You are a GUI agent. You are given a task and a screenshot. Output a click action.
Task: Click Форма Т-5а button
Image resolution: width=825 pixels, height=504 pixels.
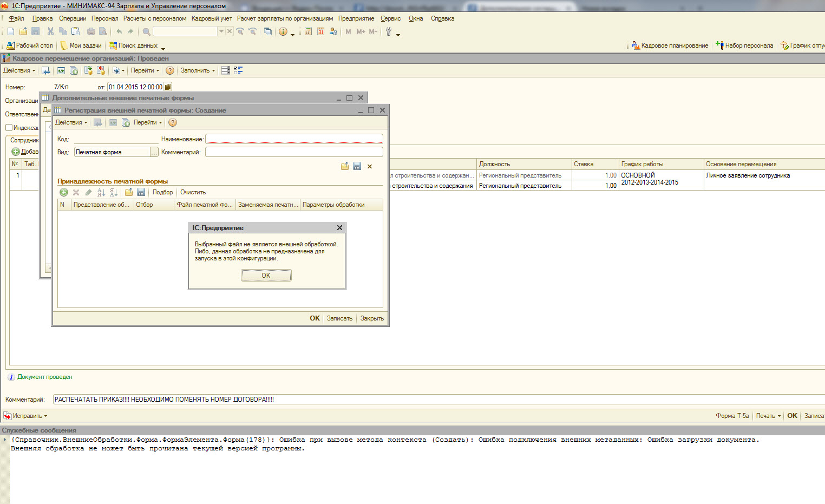pyautogui.click(x=732, y=416)
